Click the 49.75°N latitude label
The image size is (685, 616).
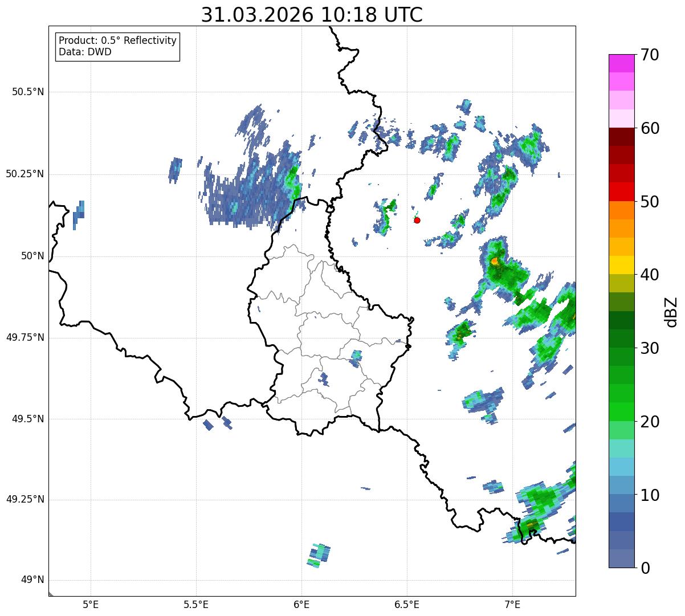(x=25, y=337)
